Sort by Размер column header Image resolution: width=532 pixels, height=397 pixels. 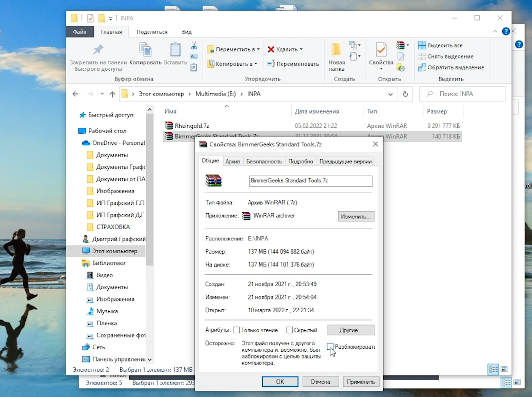click(x=437, y=111)
